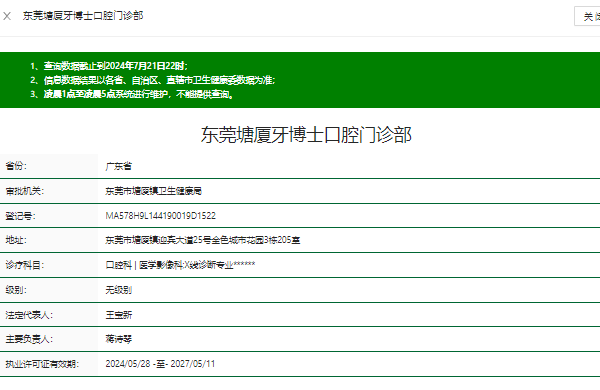The height and width of the screenshot is (390, 600).
Task: Select the legal representative name 王宝新
Action: [x=119, y=315]
